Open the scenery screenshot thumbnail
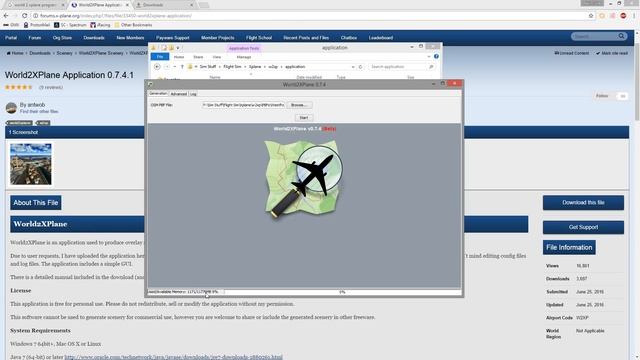Screen dimensions: 640x360 [31, 164]
